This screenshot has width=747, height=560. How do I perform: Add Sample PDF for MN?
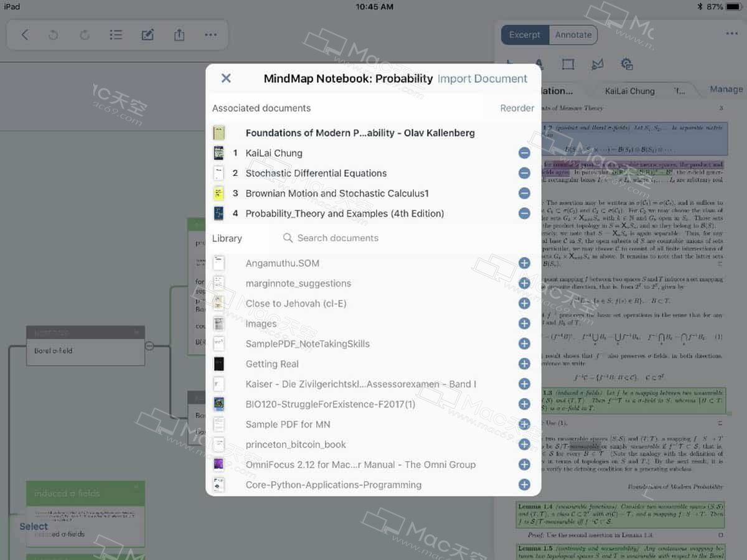[x=524, y=424]
